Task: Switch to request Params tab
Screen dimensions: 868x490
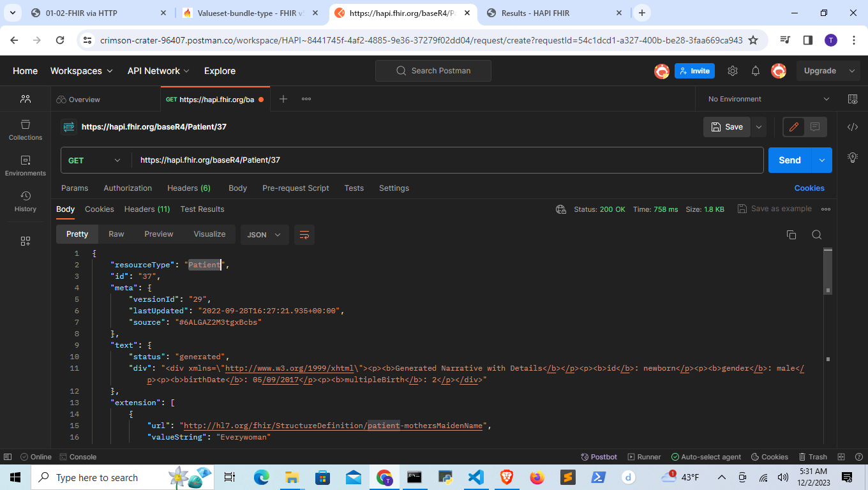Action: [x=75, y=188]
